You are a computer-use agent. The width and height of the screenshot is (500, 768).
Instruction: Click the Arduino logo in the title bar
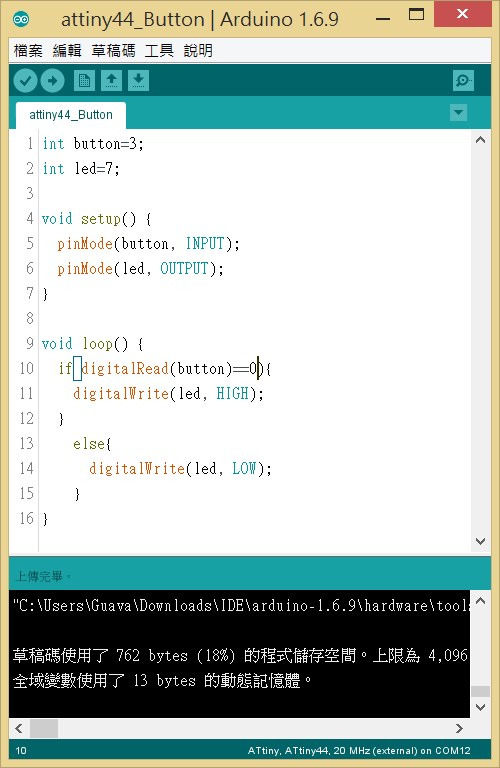pyautogui.click(x=22, y=19)
